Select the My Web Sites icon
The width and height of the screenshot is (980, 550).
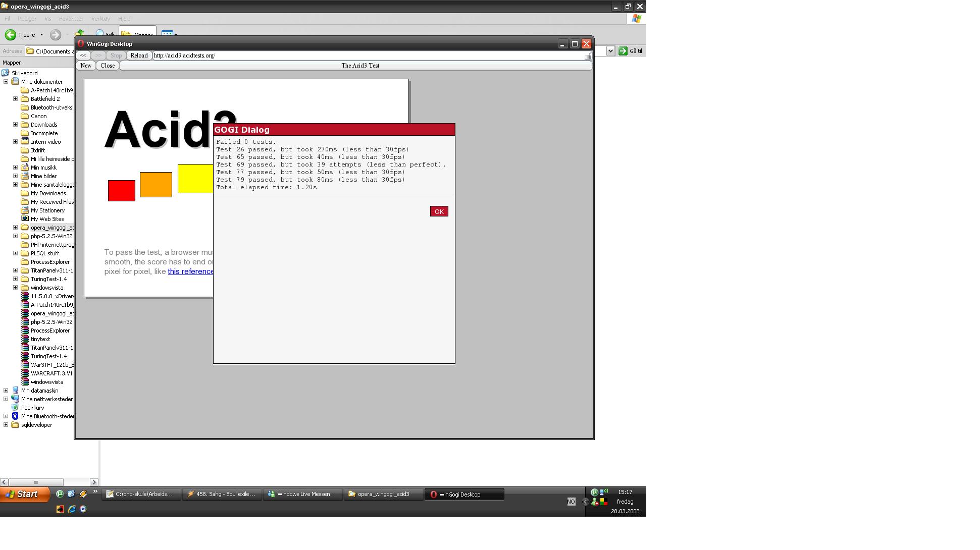tap(25, 219)
